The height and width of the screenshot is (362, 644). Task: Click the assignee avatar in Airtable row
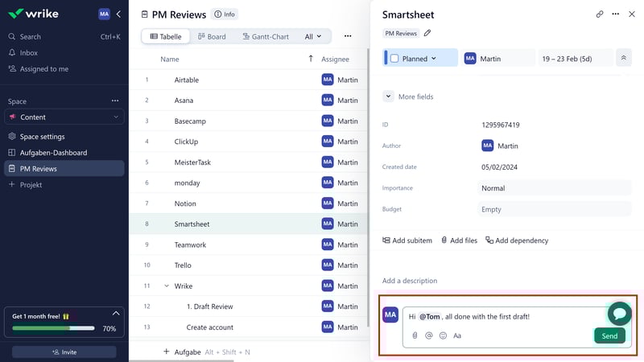(x=328, y=80)
